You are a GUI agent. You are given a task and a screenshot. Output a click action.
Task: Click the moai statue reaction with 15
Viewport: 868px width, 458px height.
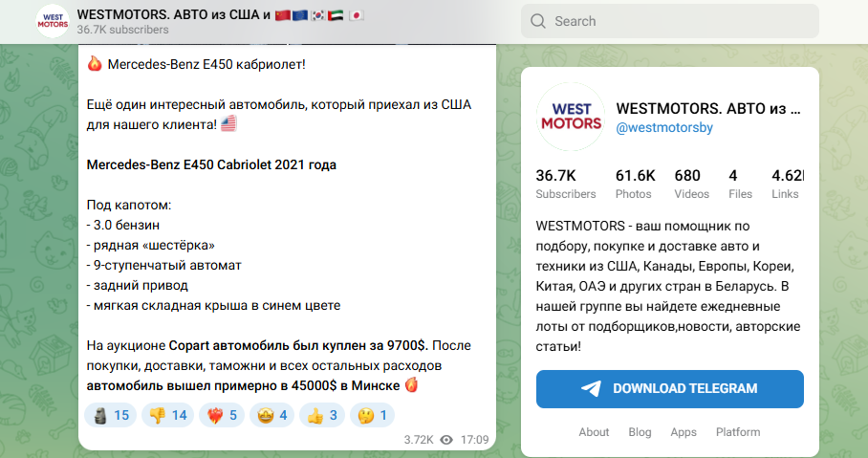click(110, 415)
